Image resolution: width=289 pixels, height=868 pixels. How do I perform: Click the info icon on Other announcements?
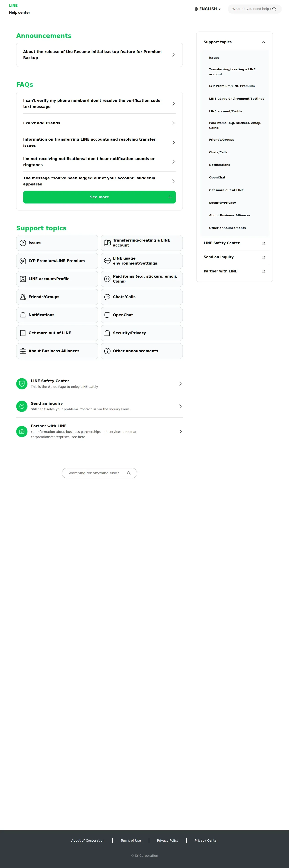[107, 351]
